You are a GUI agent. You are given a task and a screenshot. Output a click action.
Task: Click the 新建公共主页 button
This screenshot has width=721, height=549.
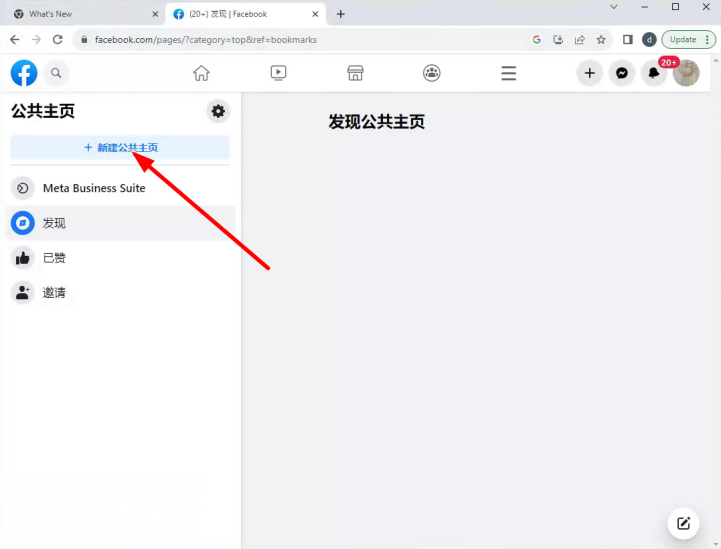tap(120, 147)
